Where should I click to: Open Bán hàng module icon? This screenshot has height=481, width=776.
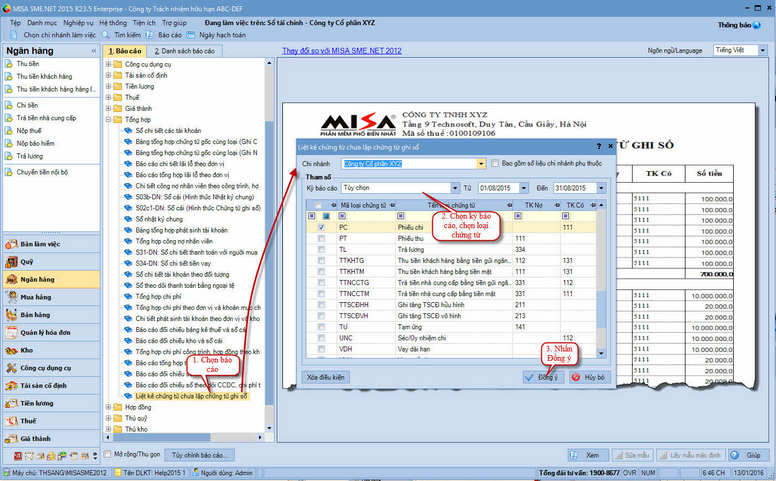[x=11, y=315]
